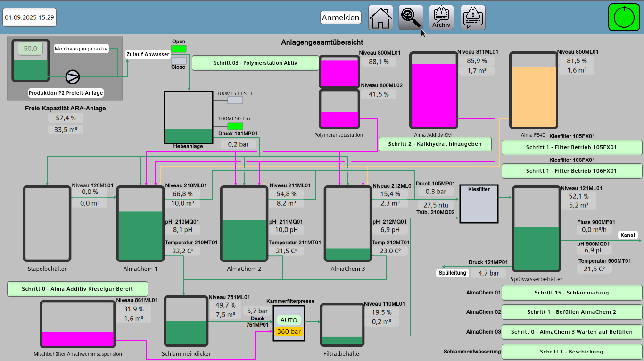Click the Temperatur 210MT01 value 22,2 C°
The height and width of the screenshot is (361, 644).
(183, 251)
